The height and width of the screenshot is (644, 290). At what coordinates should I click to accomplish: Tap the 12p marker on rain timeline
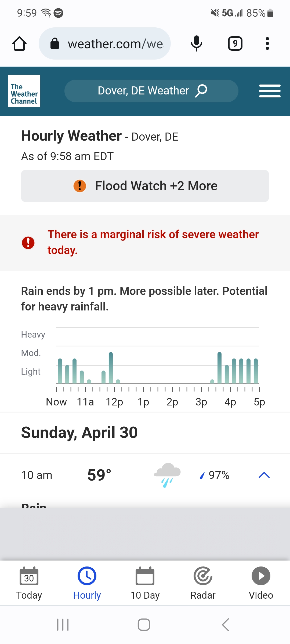coord(114,402)
